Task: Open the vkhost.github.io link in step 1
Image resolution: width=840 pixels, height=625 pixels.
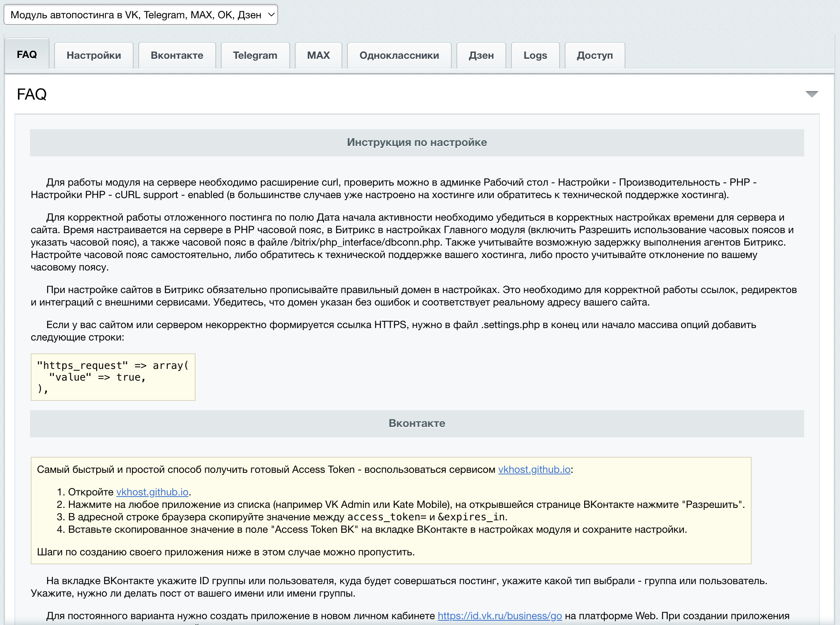Action: (x=152, y=492)
